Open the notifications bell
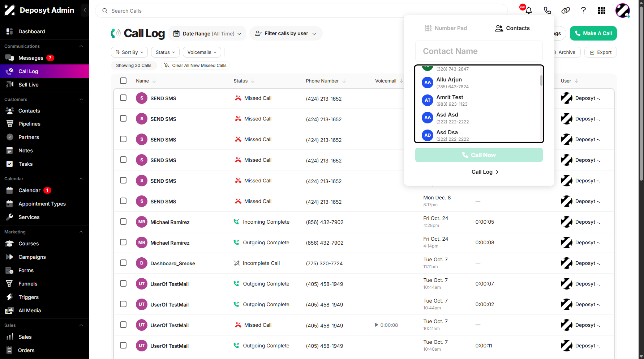The height and width of the screenshot is (359, 644). pos(529,10)
